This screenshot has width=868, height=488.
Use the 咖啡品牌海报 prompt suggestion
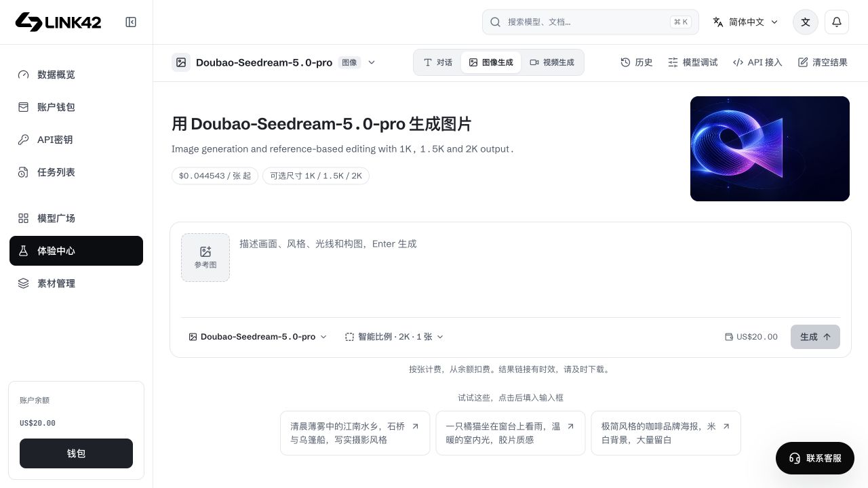tap(666, 433)
